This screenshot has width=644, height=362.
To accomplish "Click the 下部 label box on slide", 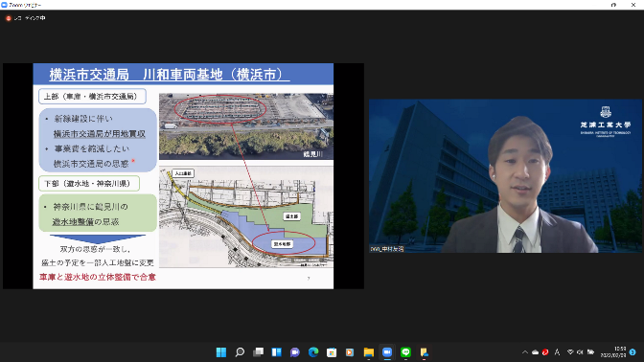I will pos(89,184).
